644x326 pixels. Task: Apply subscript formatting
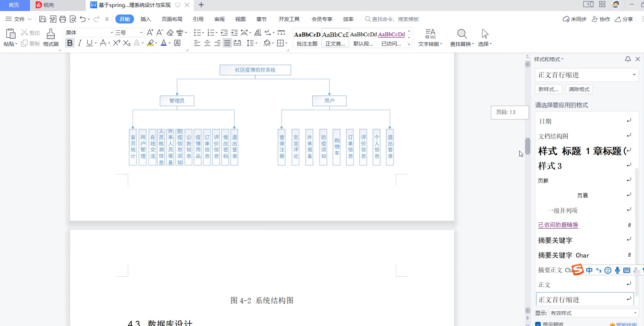[127, 43]
